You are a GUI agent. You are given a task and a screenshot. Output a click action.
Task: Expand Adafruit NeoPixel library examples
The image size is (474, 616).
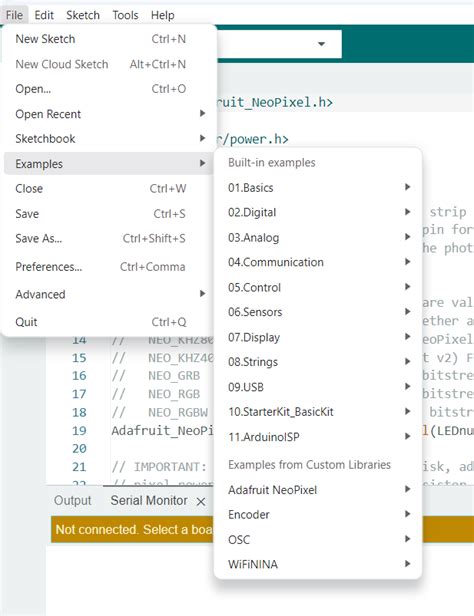318,490
